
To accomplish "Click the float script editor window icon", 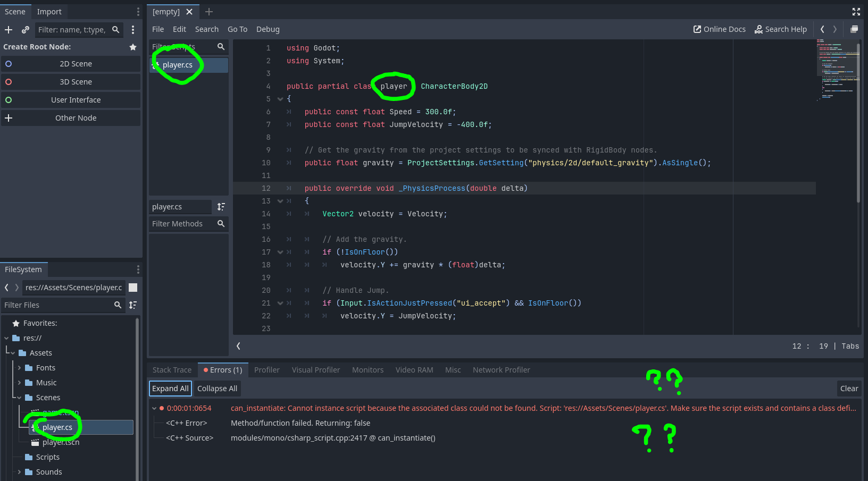I will click(x=854, y=29).
